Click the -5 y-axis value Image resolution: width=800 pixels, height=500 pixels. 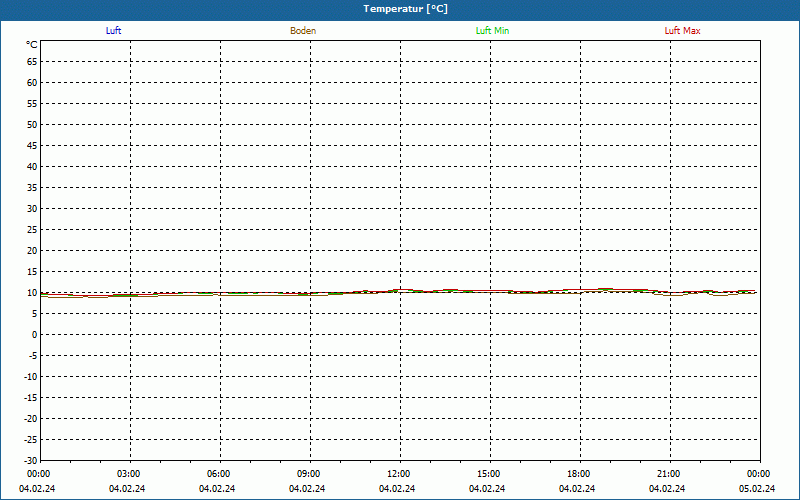pos(33,356)
